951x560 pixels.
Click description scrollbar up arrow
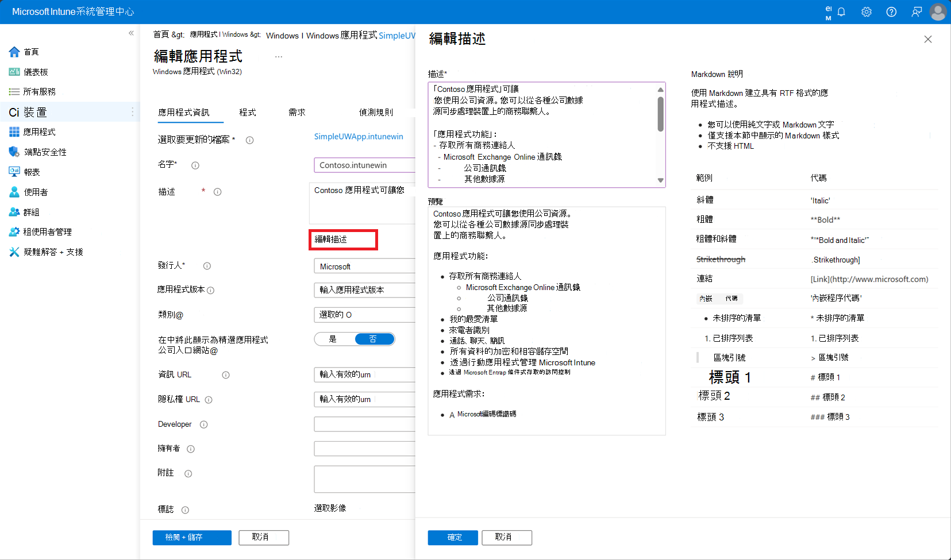pyautogui.click(x=661, y=90)
